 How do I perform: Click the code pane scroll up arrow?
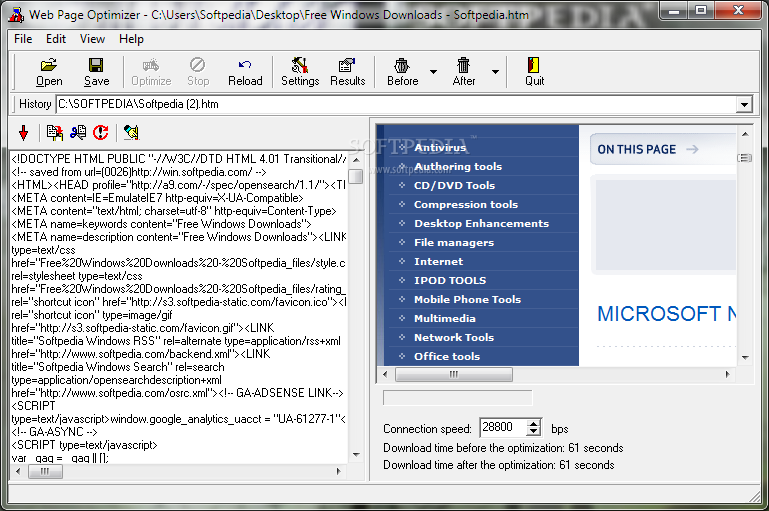coord(356,160)
